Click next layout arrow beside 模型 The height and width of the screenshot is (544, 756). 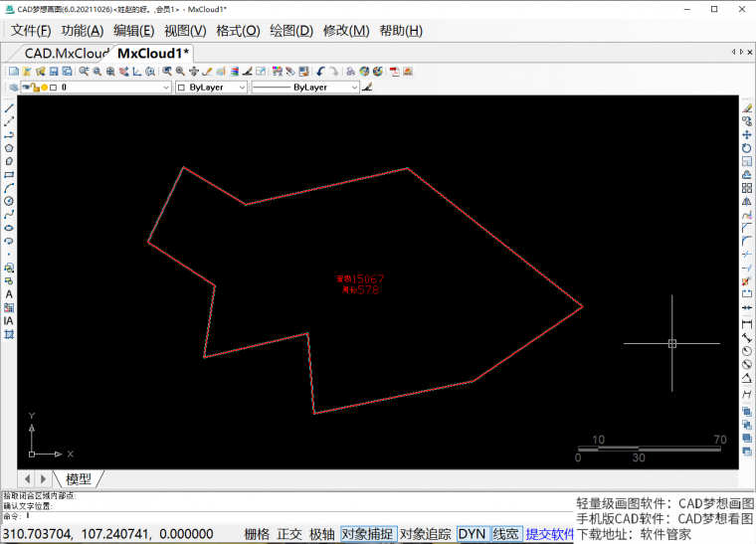tap(44, 479)
